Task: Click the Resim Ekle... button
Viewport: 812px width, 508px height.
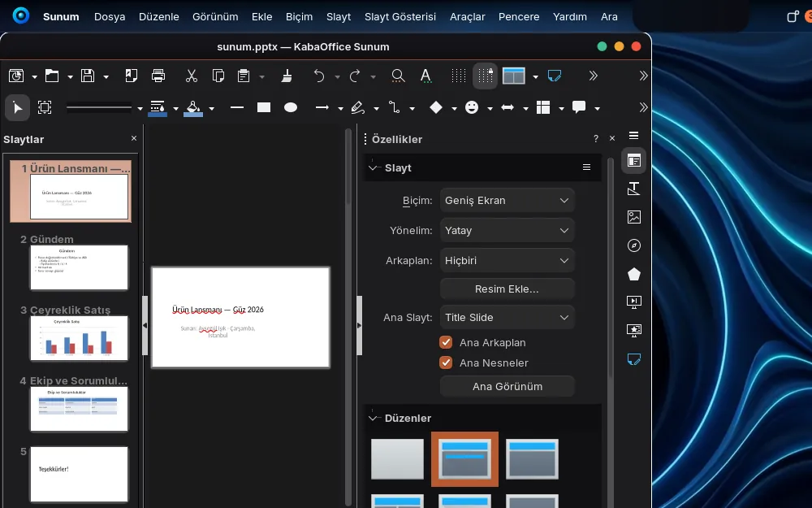Action: [508, 289]
